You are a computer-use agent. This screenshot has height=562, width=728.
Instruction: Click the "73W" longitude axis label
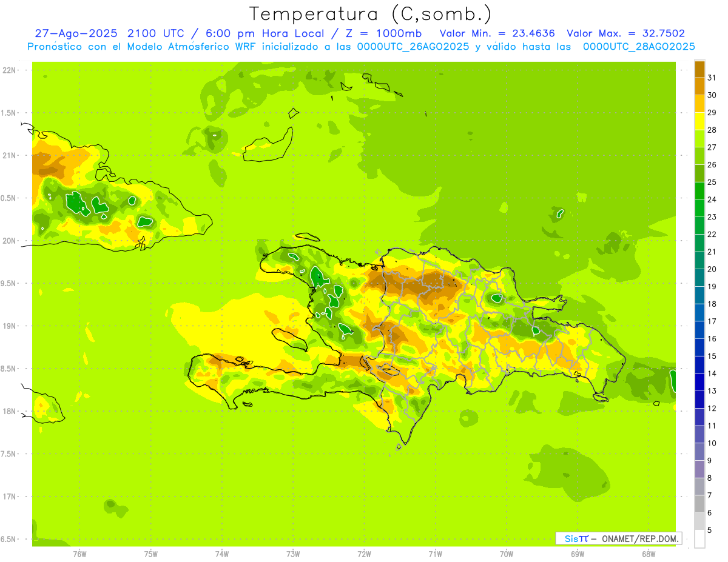click(293, 554)
